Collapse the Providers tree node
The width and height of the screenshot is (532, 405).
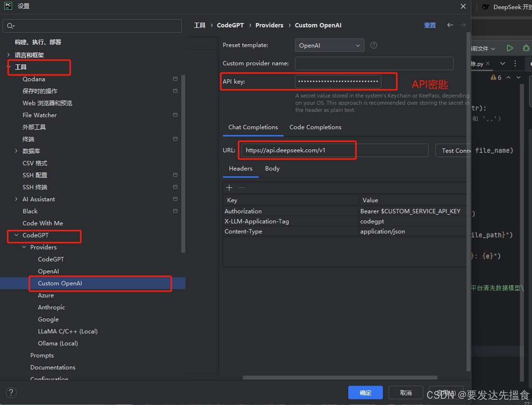point(24,247)
